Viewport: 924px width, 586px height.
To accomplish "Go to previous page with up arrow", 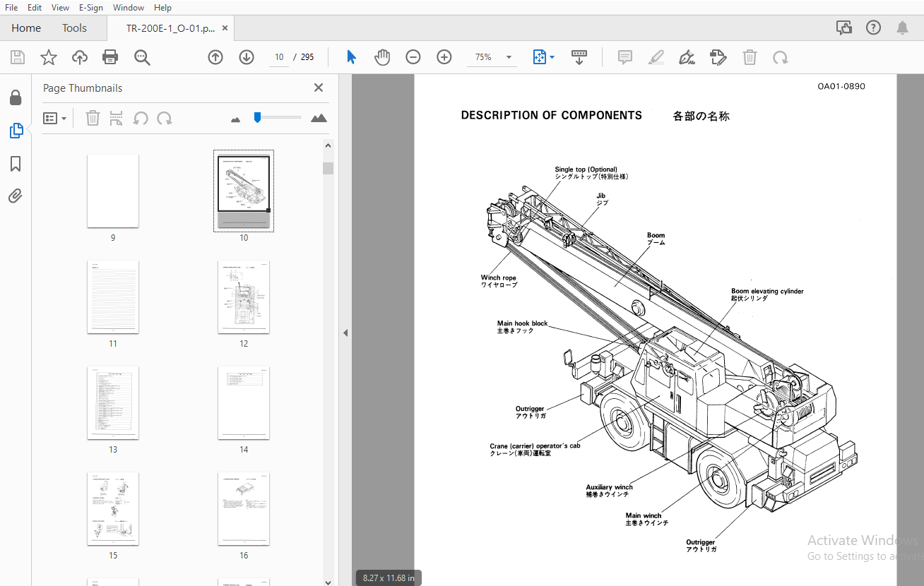I will (215, 57).
